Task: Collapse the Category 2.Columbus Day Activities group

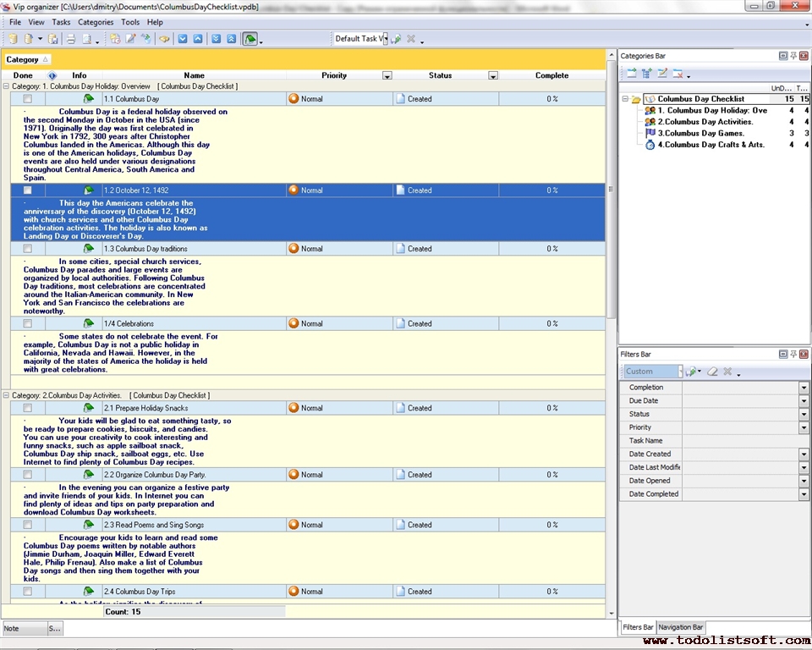Action: pos(6,395)
